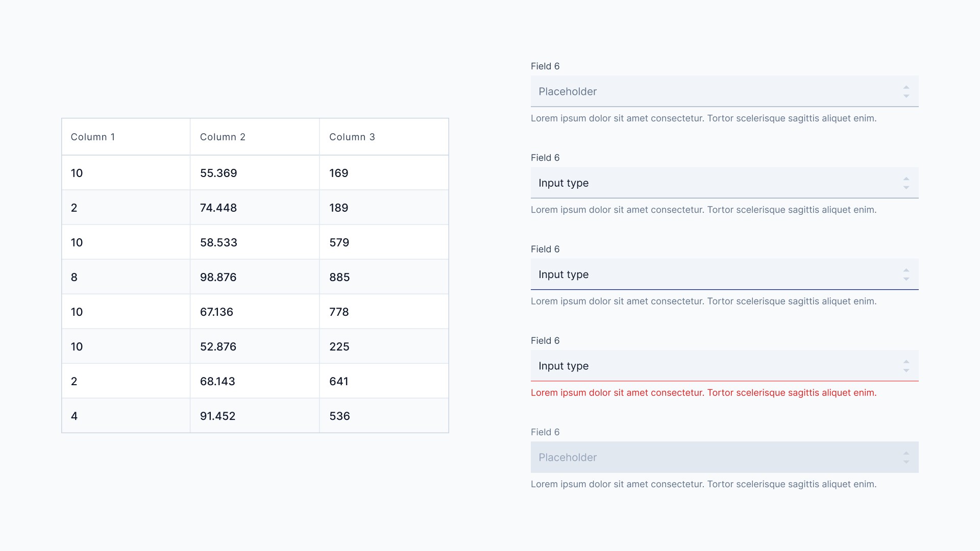
Task: Click the topmost Field 6 label
Action: (545, 66)
